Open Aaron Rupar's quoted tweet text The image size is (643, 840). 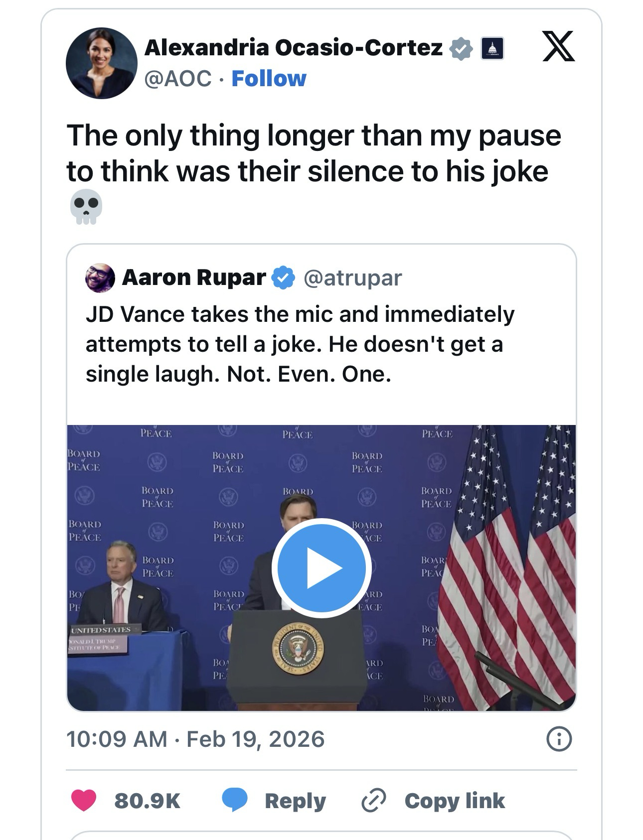point(299,344)
